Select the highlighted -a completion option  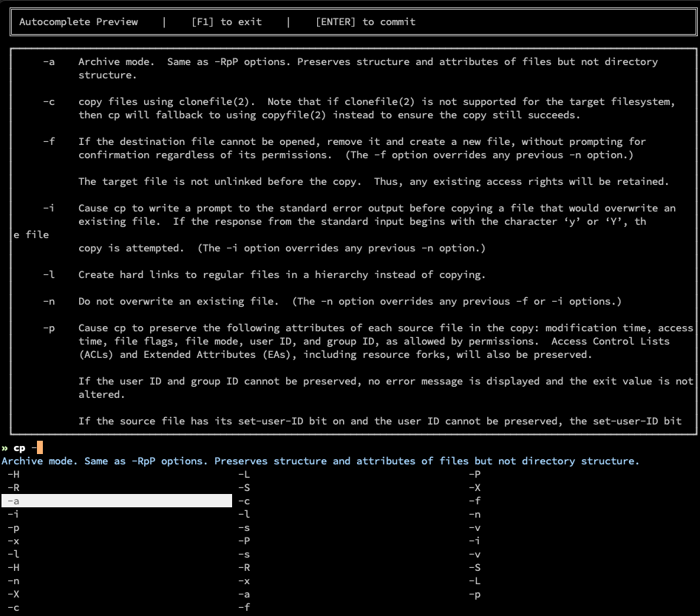[x=15, y=501]
